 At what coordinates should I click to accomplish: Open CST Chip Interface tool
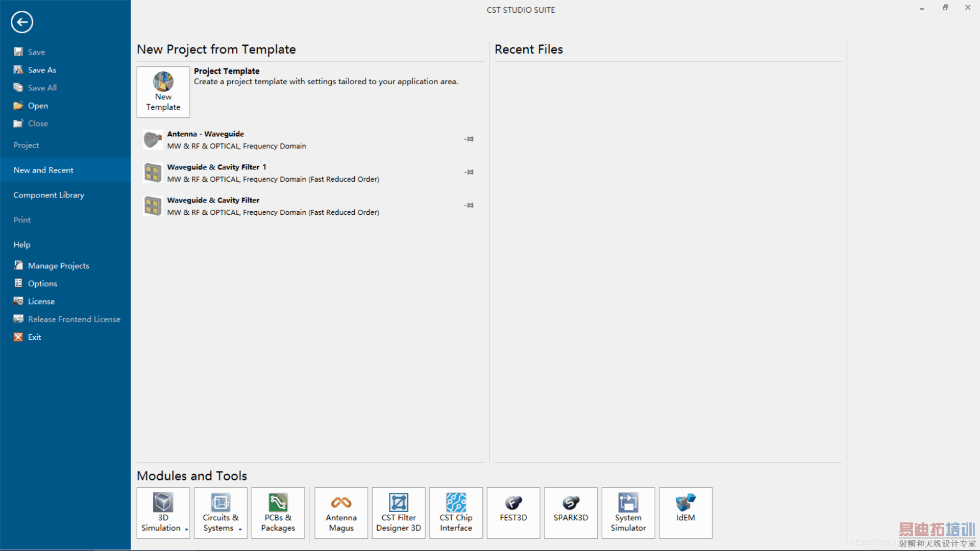pos(456,513)
